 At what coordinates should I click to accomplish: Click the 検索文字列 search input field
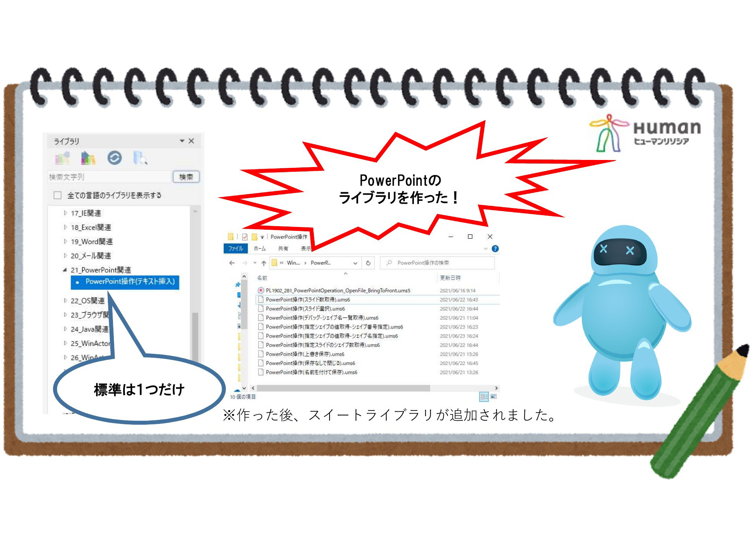(x=109, y=177)
